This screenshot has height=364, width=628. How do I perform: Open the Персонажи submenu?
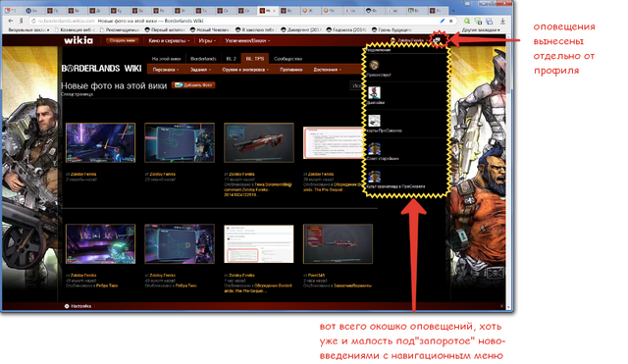click(x=166, y=70)
